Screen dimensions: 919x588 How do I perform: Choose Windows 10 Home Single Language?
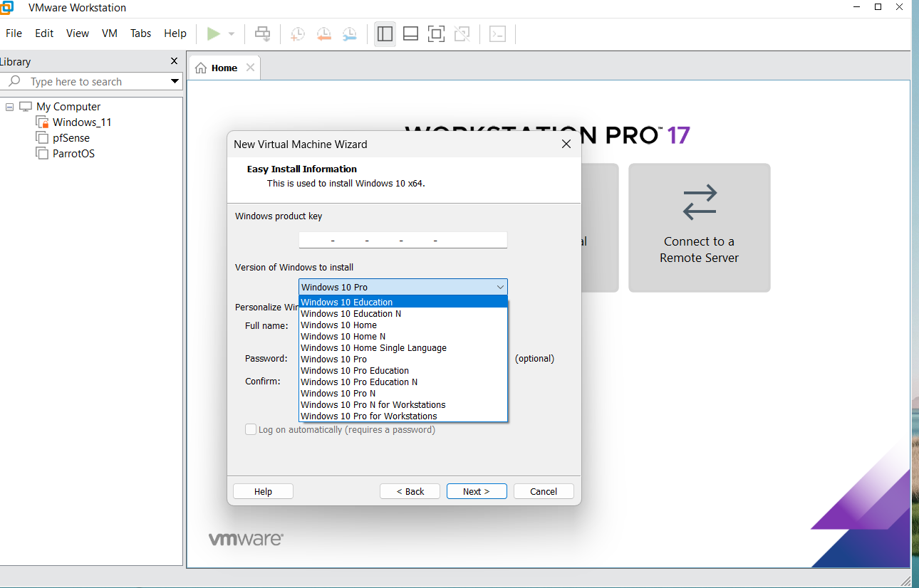[x=403, y=347]
